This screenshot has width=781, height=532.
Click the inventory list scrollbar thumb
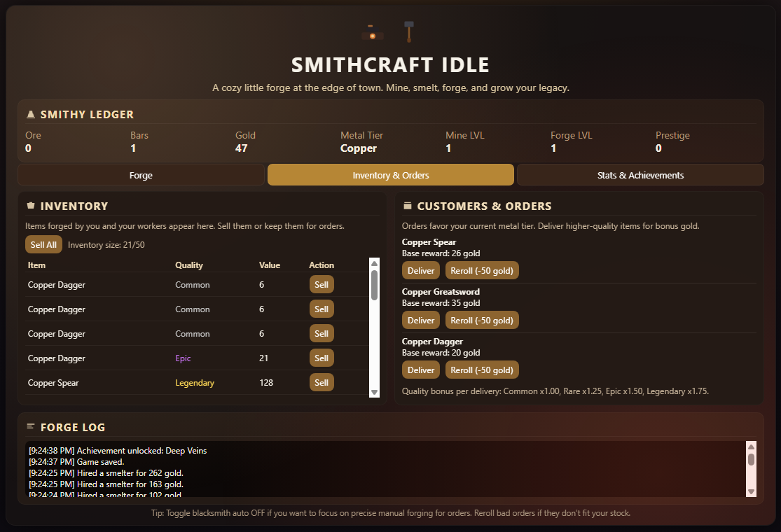tap(374, 284)
